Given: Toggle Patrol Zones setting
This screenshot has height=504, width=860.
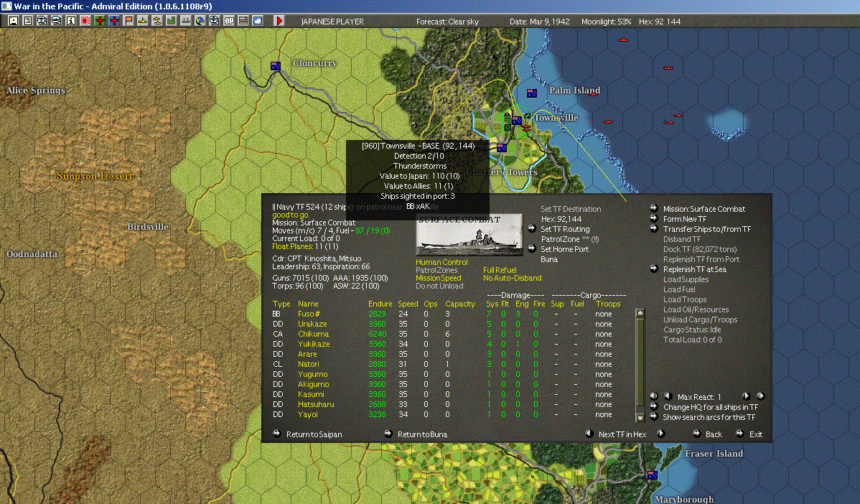Looking at the screenshot, I should point(436,270).
